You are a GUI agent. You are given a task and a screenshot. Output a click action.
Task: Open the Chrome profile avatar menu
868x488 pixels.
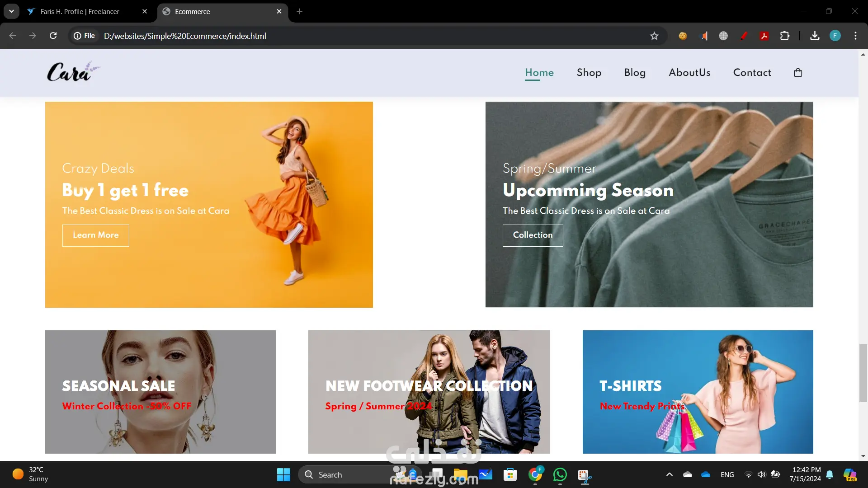coord(835,36)
